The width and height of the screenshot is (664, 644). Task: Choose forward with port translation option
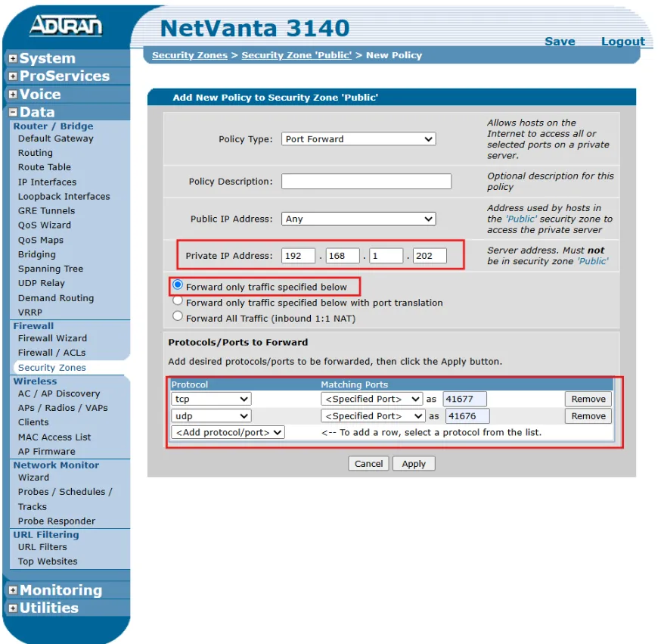(178, 301)
